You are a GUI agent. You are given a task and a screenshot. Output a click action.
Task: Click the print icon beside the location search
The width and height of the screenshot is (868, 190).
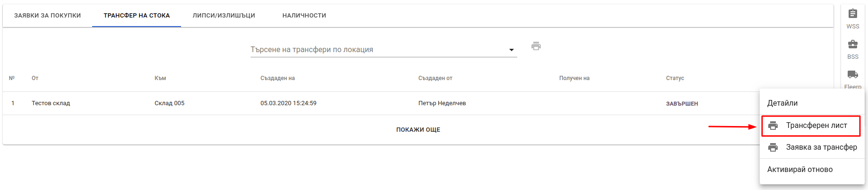tap(536, 46)
